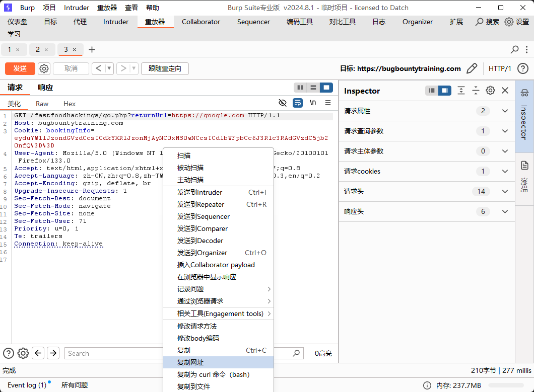Select 复制网址 from the context menu
534x392 pixels.
click(x=218, y=362)
